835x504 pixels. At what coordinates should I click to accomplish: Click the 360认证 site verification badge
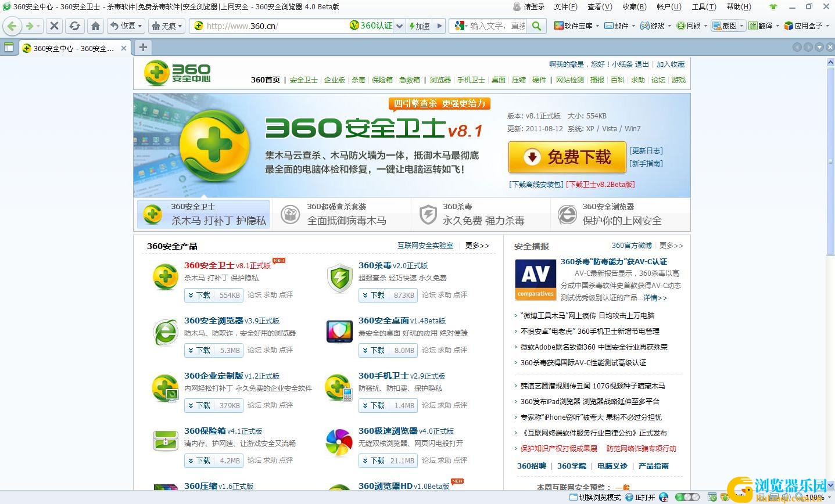pyautogui.click(x=371, y=26)
